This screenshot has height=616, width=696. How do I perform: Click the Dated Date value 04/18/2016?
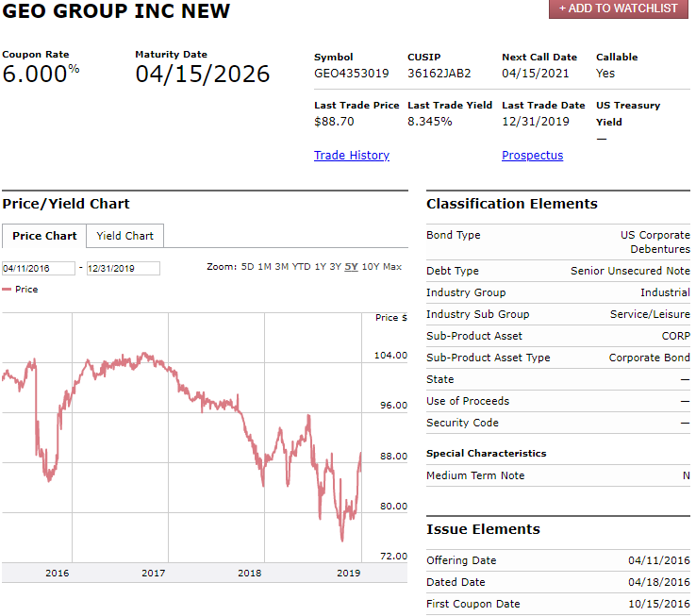[659, 582]
